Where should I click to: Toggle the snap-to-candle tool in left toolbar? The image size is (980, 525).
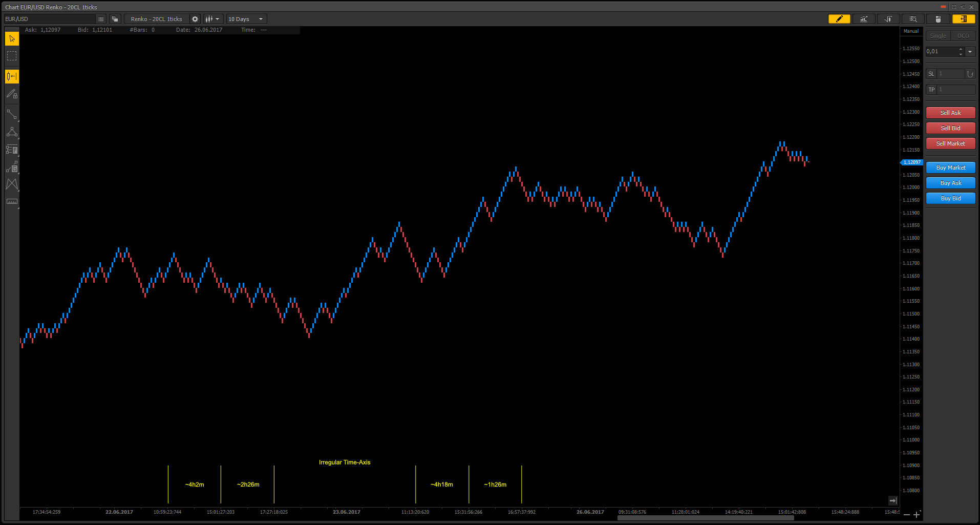point(12,76)
